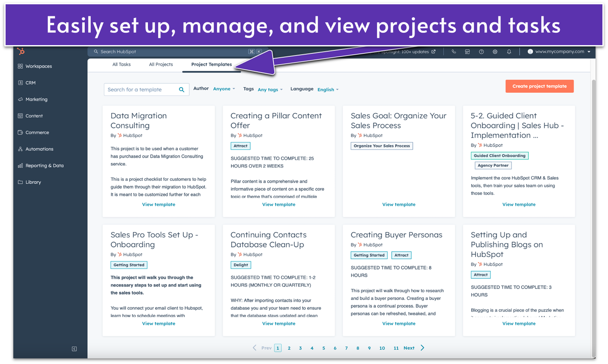Click Getting Started tag on Buyer Personas card

click(369, 255)
